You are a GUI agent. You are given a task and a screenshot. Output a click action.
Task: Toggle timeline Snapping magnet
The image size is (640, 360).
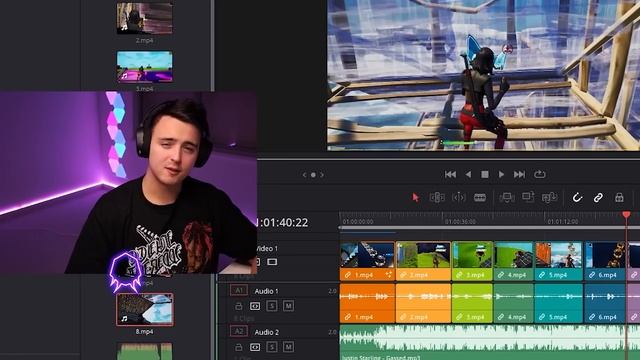(x=577, y=198)
